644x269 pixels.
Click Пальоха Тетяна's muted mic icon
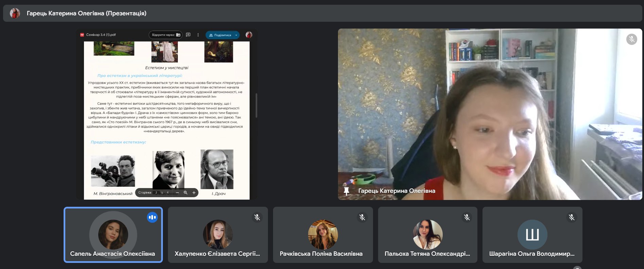[467, 217]
